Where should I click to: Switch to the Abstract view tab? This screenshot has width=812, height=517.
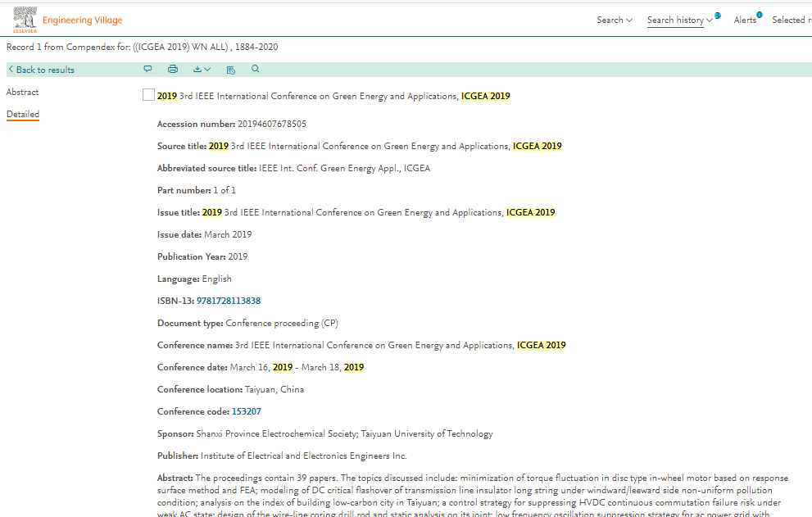(x=22, y=92)
